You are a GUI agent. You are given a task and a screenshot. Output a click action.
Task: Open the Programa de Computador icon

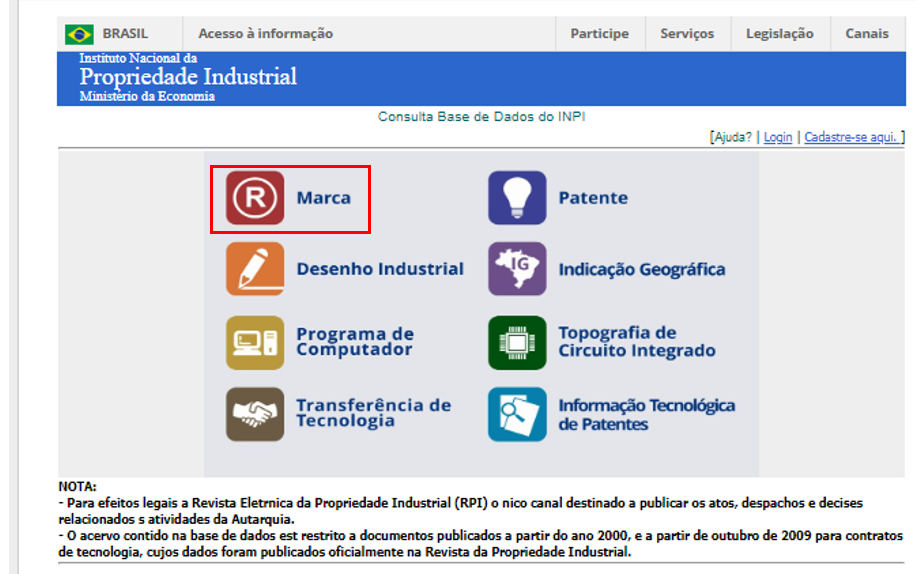click(255, 343)
